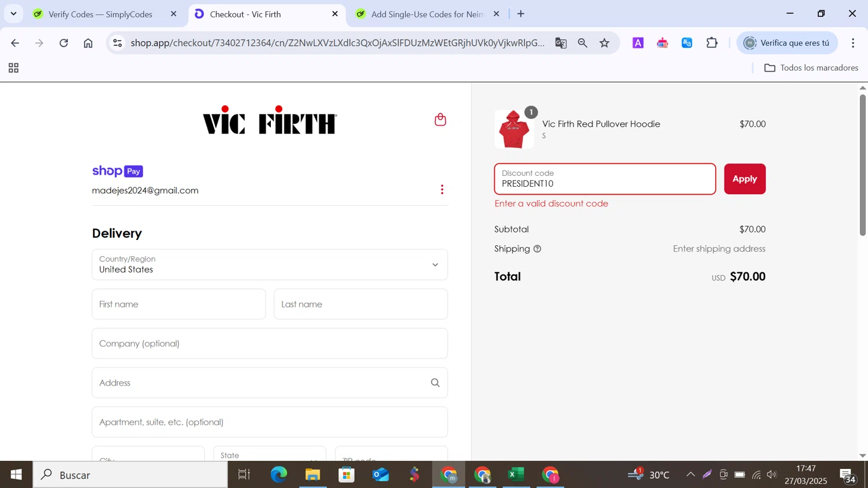Click the madejes2024@gmail.com email text
This screenshot has width=868, height=488.
click(145, 190)
